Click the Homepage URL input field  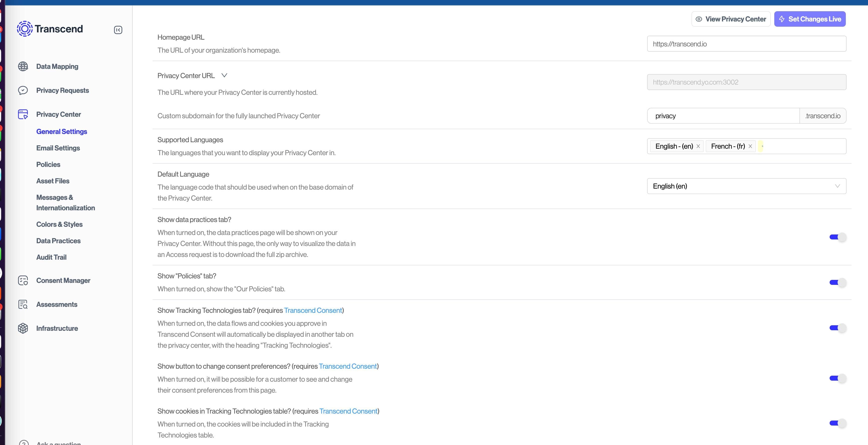click(x=746, y=44)
